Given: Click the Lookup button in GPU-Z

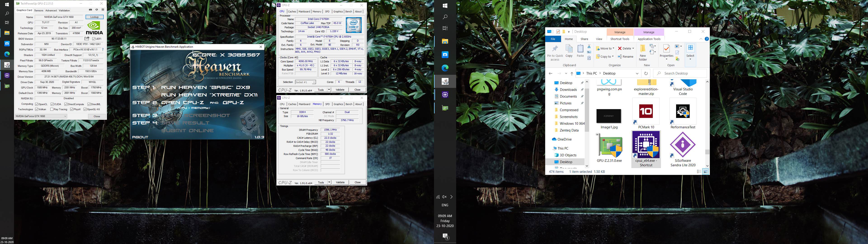Looking at the screenshot, I should [x=94, y=17].
